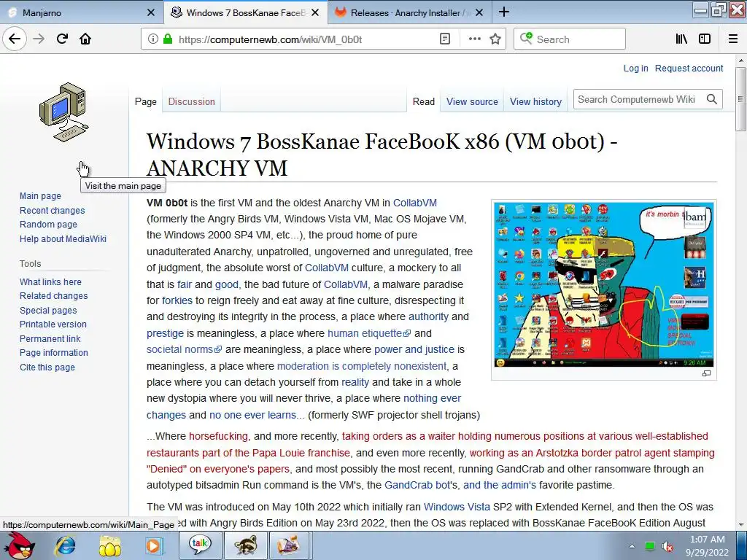Image resolution: width=747 pixels, height=560 pixels.
Task: Click the green network tray icon
Action: [650, 546]
